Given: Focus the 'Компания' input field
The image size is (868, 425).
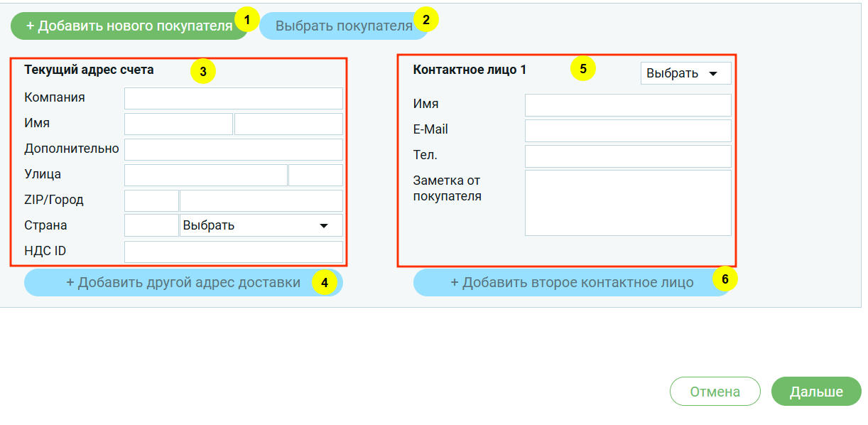Looking at the screenshot, I should pyautogui.click(x=233, y=98).
